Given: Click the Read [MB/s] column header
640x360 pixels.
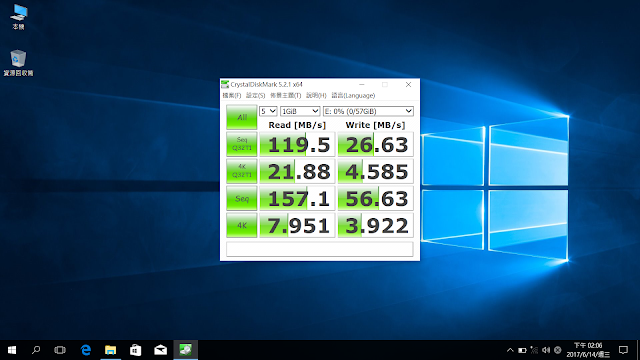Looking at the screenshot, I should pyautogui.click(x=297, y=125).
